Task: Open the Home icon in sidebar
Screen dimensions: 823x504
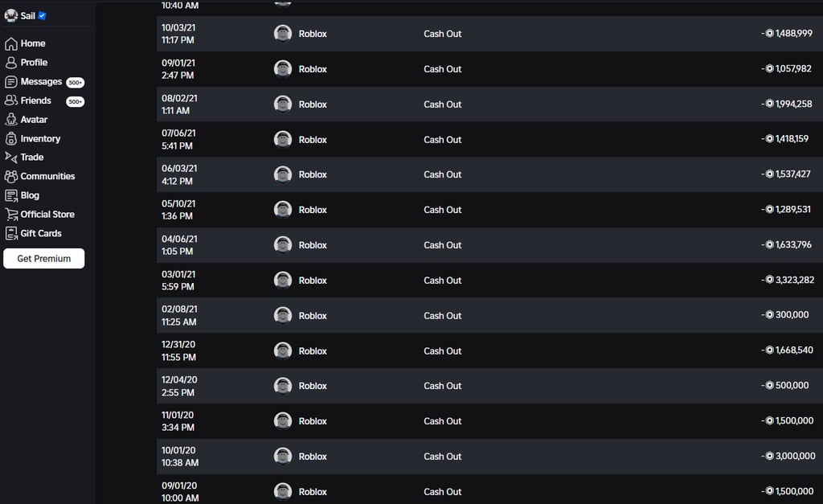Action: tap(11, 43)
